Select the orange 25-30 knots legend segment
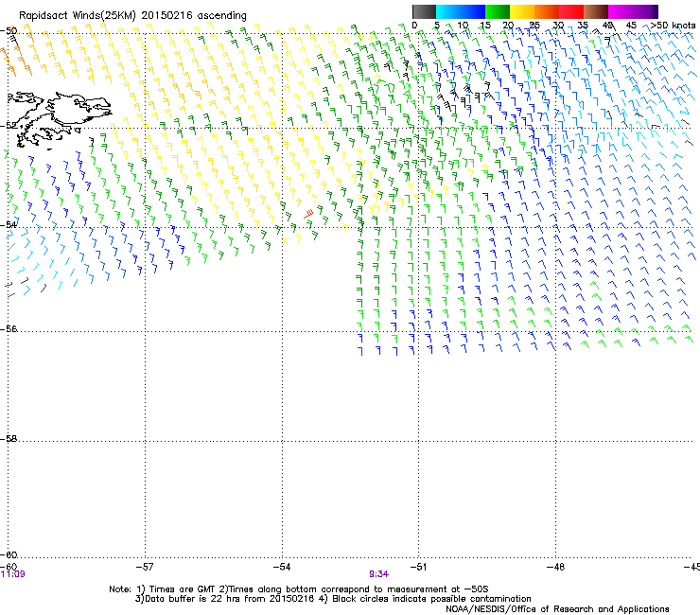 coord(547,11)
